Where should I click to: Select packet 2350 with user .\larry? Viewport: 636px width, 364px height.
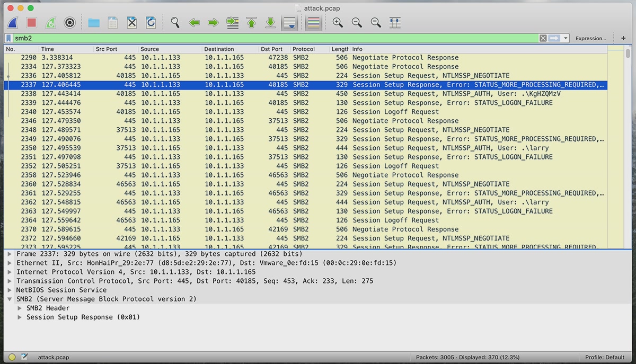(x=305, y=148)
